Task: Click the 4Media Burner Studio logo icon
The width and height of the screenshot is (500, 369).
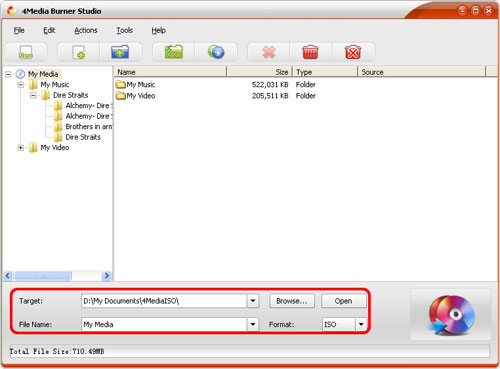Action: 11,11
